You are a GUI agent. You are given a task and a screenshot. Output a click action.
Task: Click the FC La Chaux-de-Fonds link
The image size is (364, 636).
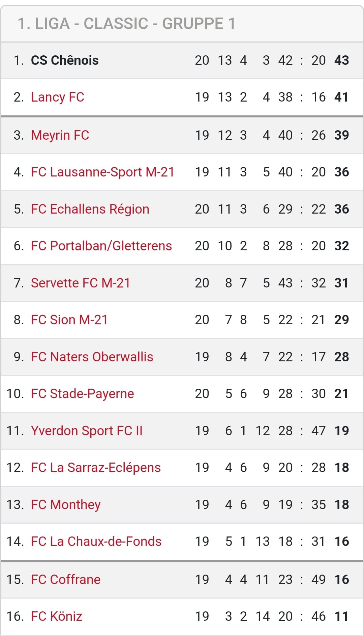click(x=96, y=542)
